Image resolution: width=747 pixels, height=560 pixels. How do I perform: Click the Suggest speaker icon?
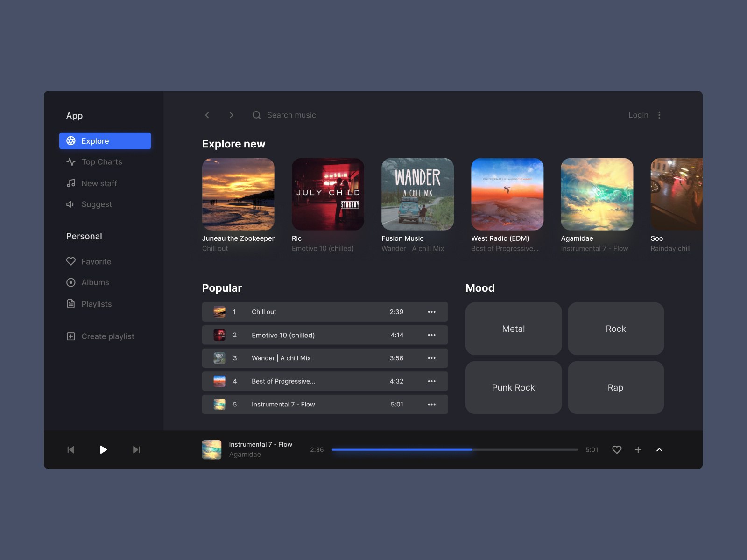[70, 204]
